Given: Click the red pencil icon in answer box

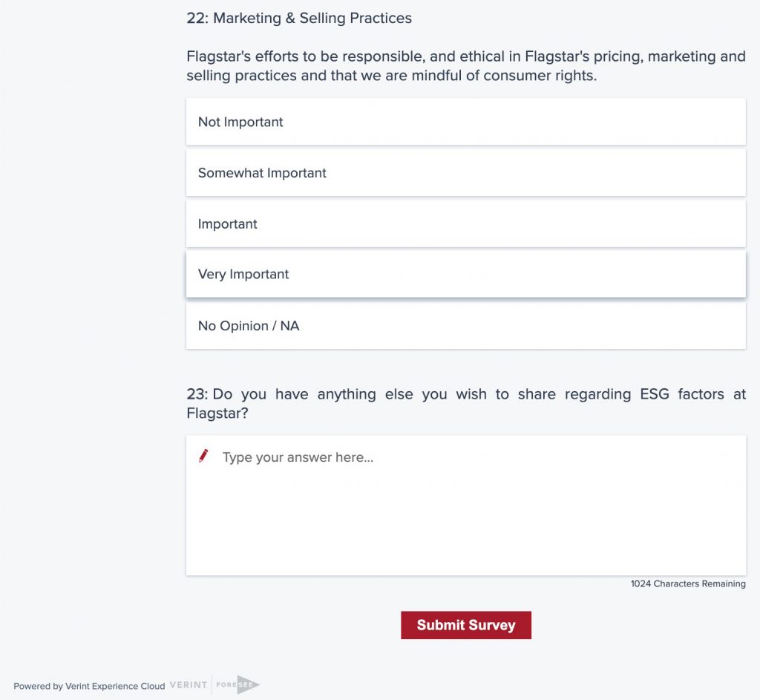Looking at the screenshot, I should pyautogui.click(x=203, y=456).
